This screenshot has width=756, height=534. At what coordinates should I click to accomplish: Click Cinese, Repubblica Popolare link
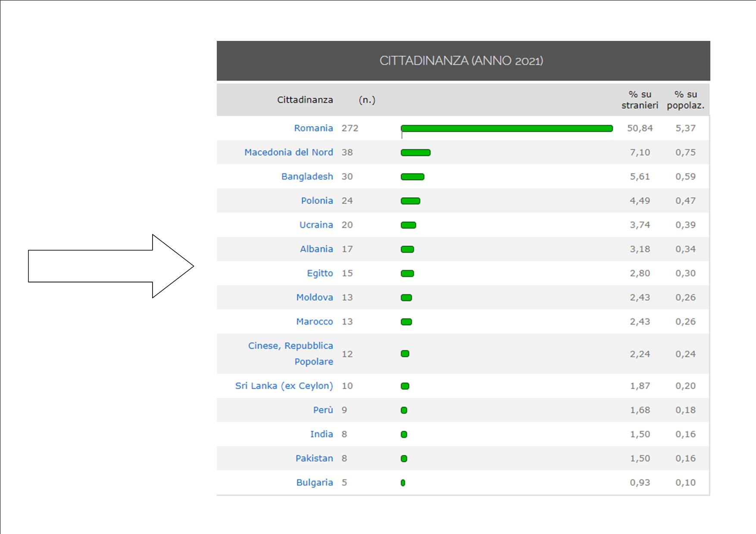point(291,354)
